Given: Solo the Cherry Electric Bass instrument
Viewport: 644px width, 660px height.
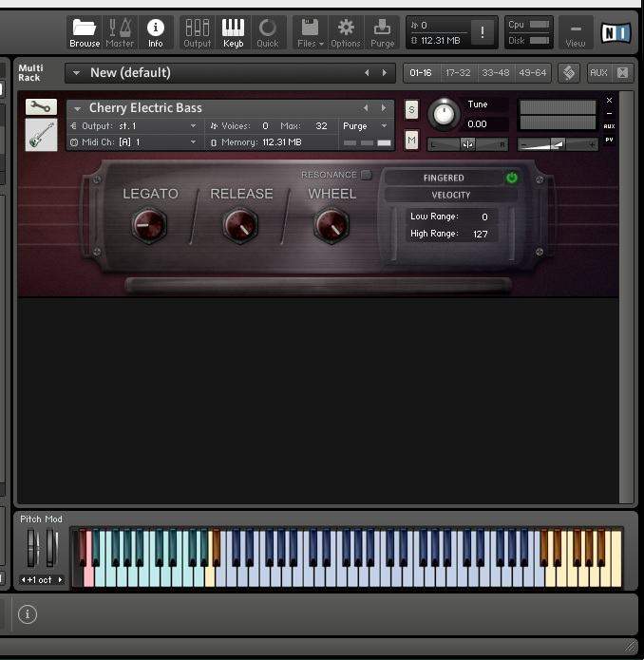Looking at the screenshot, I should (x=411, y=110).
